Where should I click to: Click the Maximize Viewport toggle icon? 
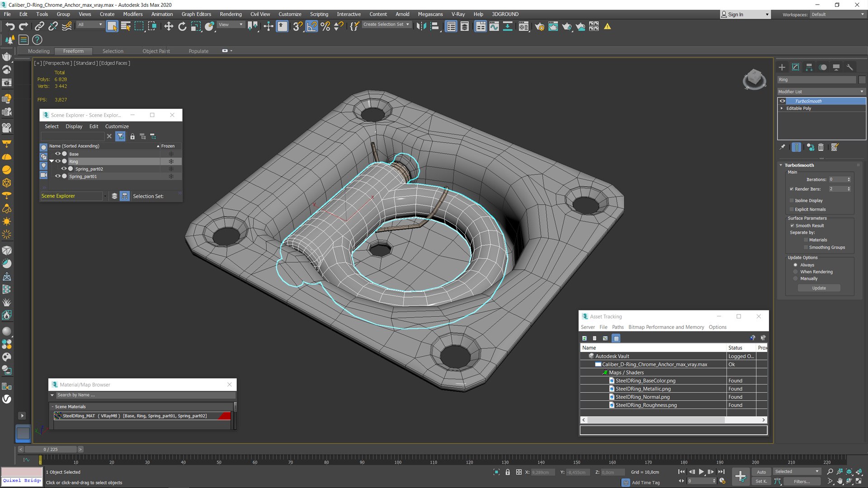(859, 481)
